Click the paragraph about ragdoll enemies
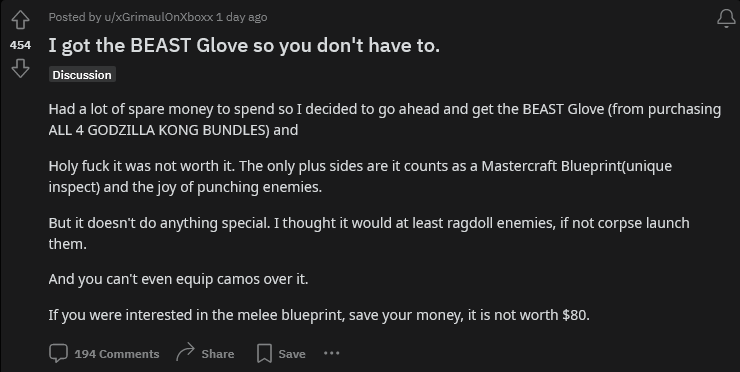Viewport: 740px width, 372px height. tap(369, 233)
